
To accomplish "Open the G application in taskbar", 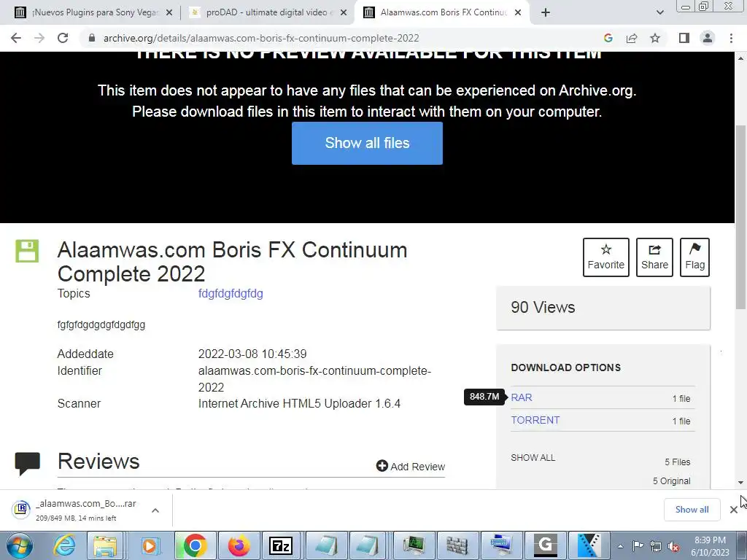I will (x=546, y=545).
